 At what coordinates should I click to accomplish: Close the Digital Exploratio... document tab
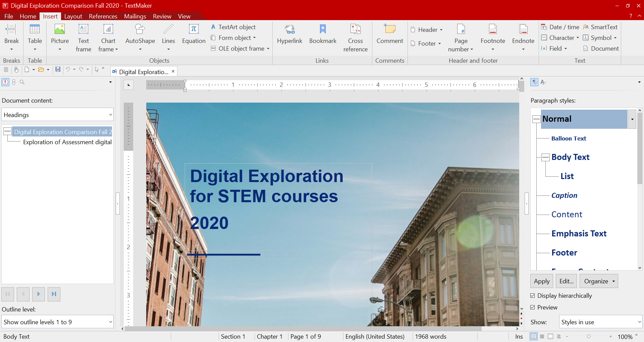click(173, 71)
